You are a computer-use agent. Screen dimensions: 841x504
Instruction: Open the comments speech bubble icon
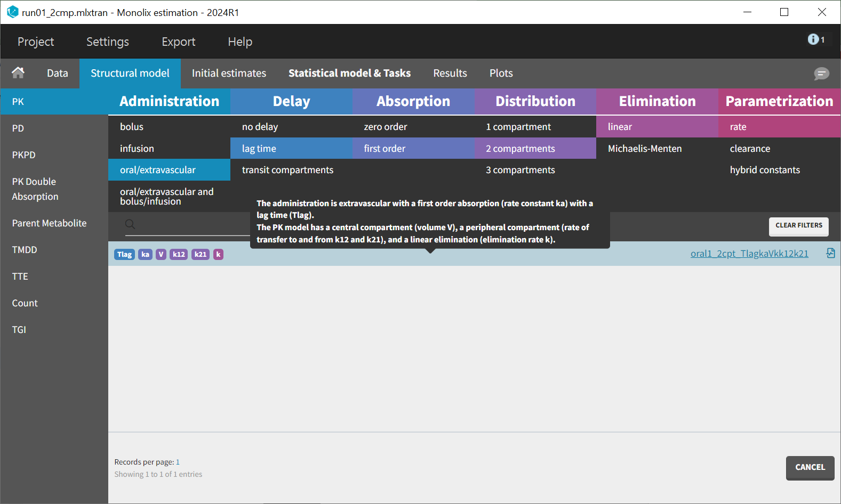(x=821, y=74)
